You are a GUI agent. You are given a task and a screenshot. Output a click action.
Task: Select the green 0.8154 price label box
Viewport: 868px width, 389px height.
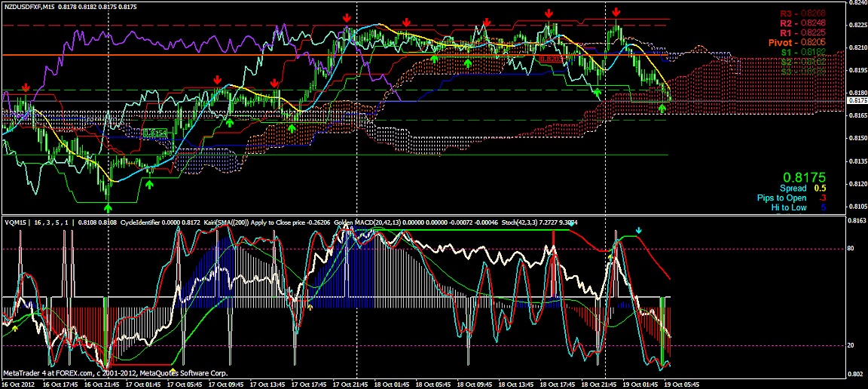(154, 132)
